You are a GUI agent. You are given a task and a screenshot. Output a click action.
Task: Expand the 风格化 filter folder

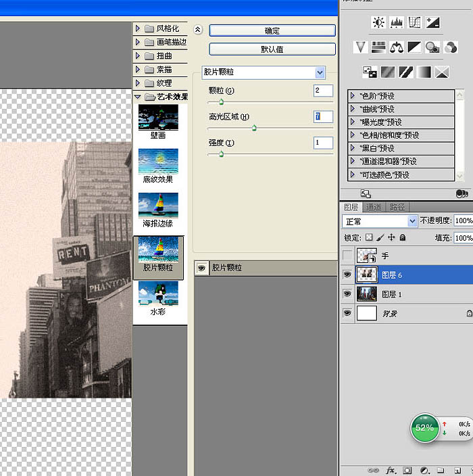coord(138,28)
